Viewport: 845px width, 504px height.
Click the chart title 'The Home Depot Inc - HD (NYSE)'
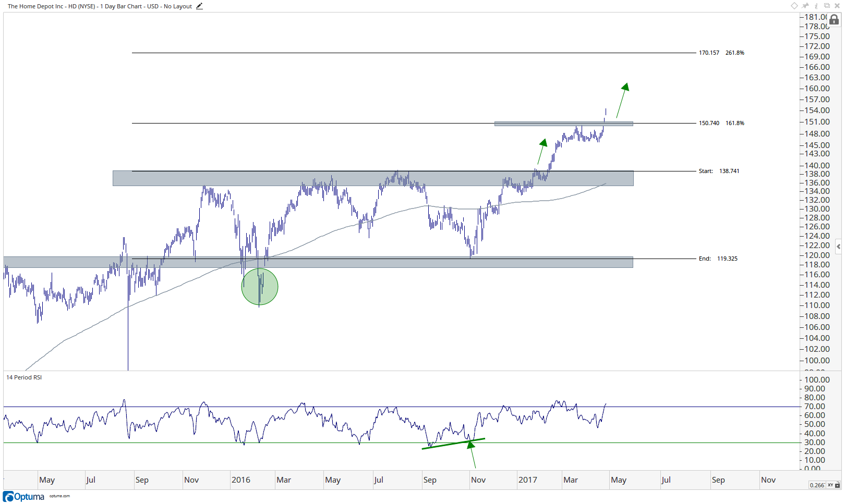(51, 6)
